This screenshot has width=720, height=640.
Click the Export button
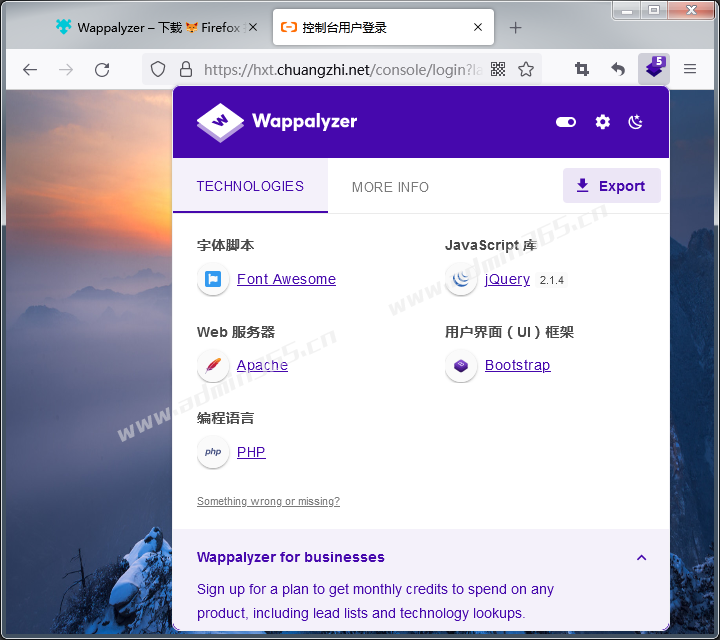(x=612, y=185)
